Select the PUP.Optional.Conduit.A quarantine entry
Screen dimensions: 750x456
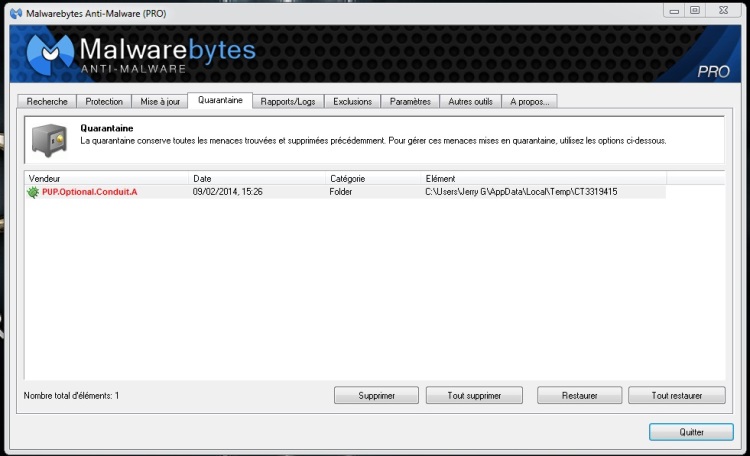pos(345,192)
